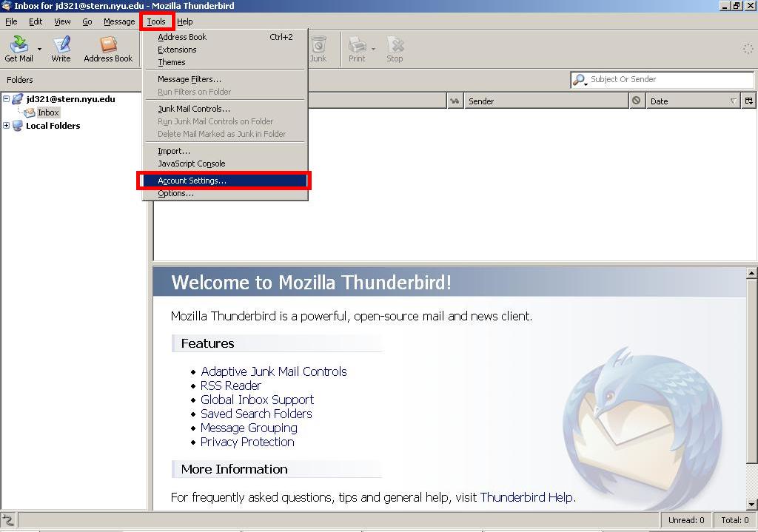Screen dimensions: 758x532
Task: Choose Junk Mail Controls menu item
Action: pos(225,109)
